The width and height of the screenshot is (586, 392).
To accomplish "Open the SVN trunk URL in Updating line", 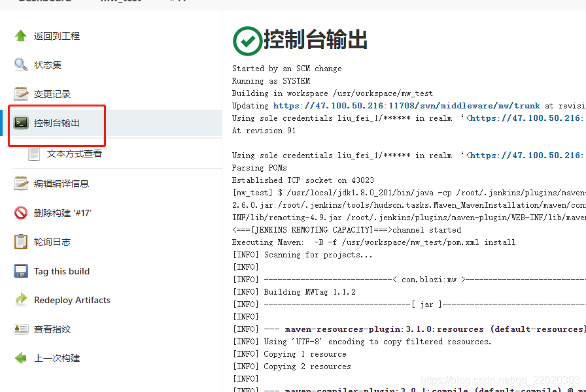I will point(406,106).
